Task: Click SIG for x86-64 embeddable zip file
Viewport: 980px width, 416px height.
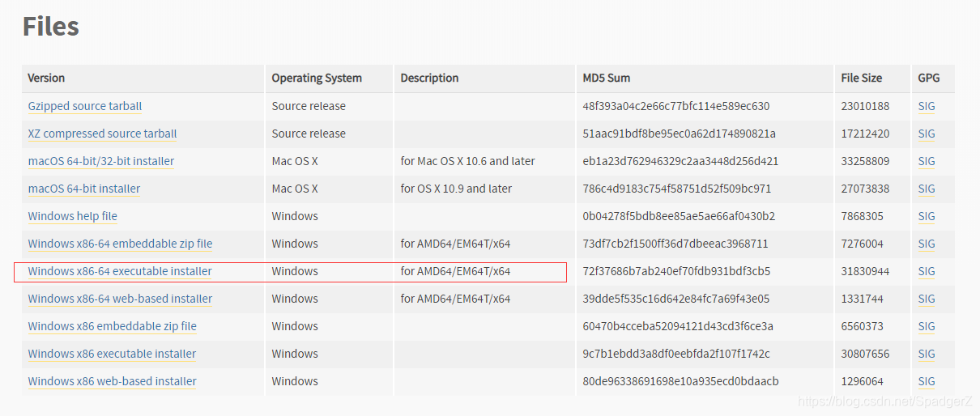Action: pos(927,244)
